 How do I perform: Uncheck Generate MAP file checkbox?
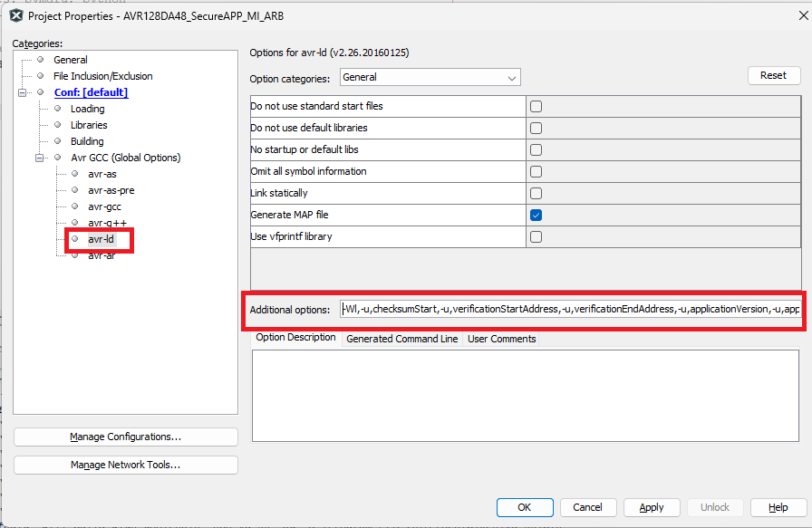click(x=536, y=215)
